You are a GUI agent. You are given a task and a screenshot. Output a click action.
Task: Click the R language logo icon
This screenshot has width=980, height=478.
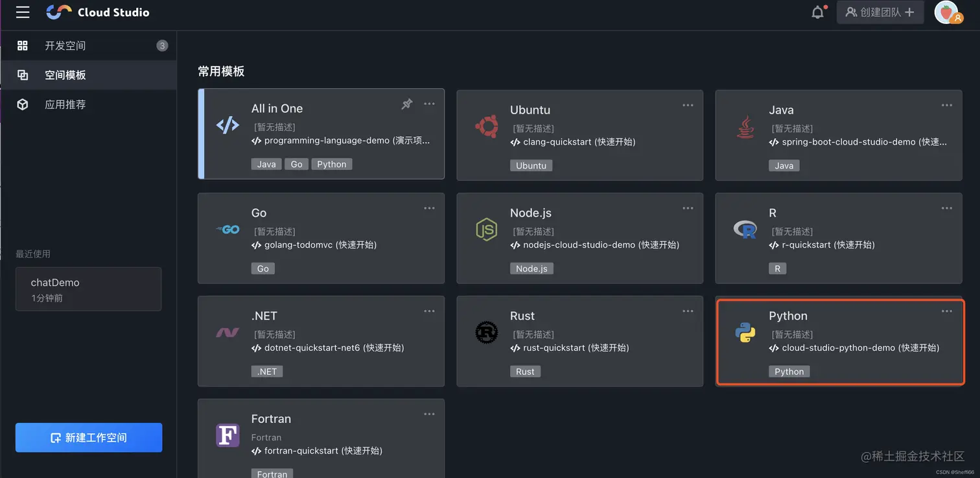click(x=745, y=229)
